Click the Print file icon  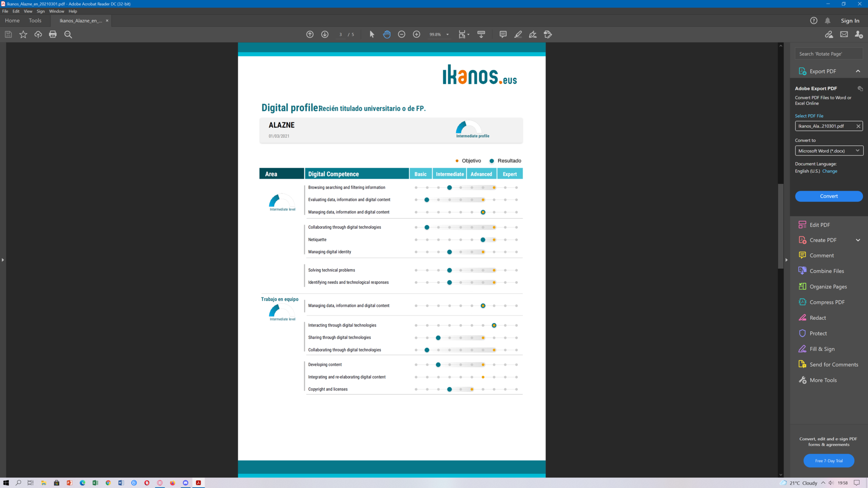pos(53,34)
